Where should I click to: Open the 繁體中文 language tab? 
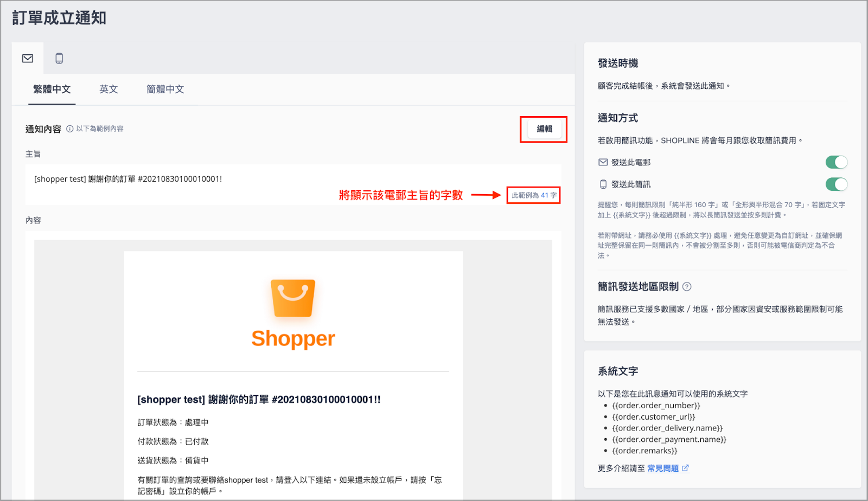pos(52,89)
